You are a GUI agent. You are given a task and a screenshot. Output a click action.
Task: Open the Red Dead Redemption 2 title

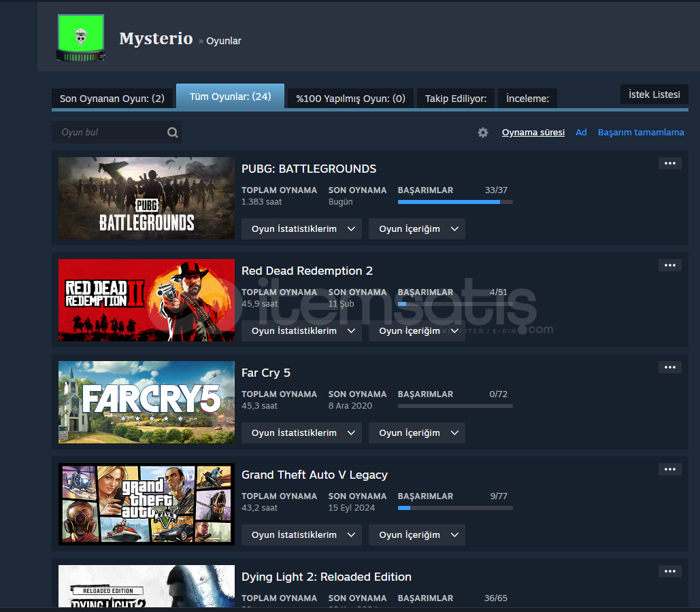(x=307, y=271)
